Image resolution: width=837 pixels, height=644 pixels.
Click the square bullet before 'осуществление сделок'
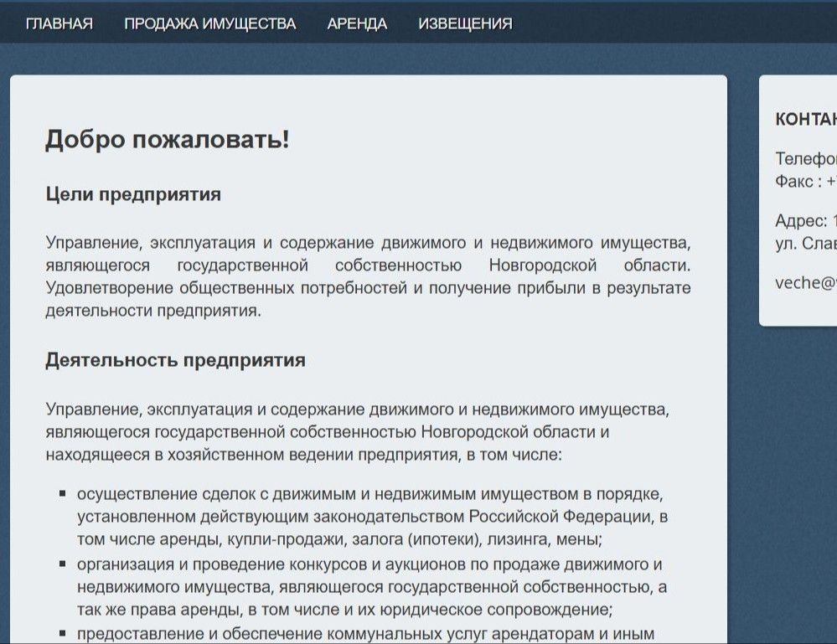coord(63,493)
